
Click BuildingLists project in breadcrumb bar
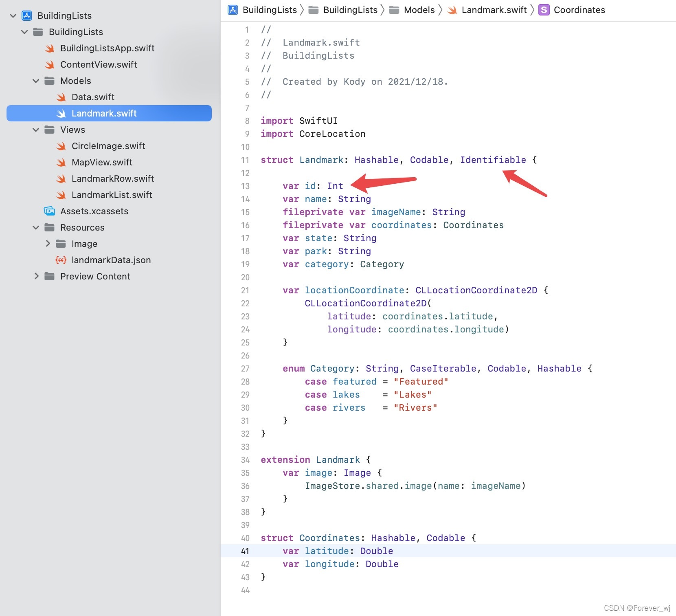tap(270, 10)
